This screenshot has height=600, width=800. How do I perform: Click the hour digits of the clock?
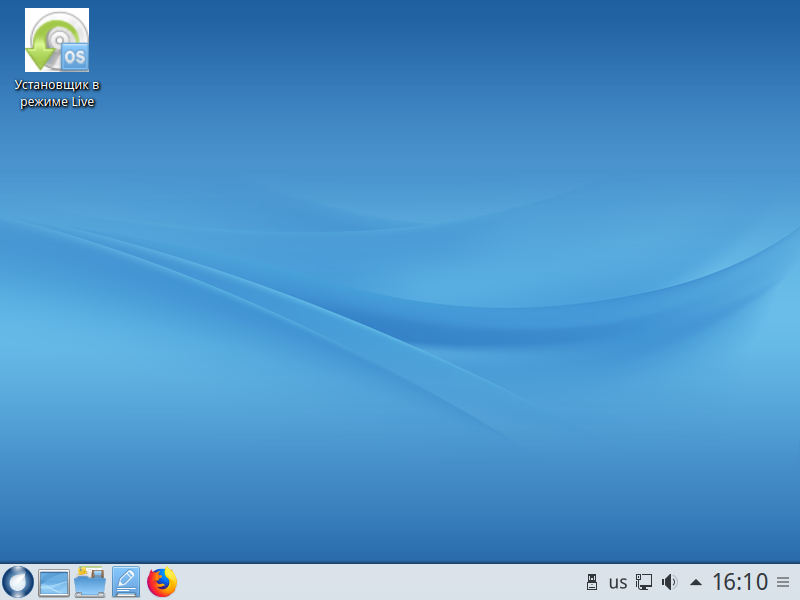pyautogui.click(x=724, y=582)
